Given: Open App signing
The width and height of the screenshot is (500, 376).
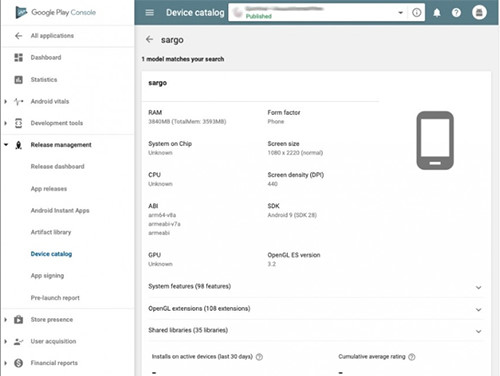Looking at the screenshot, I should coord(47,276).
